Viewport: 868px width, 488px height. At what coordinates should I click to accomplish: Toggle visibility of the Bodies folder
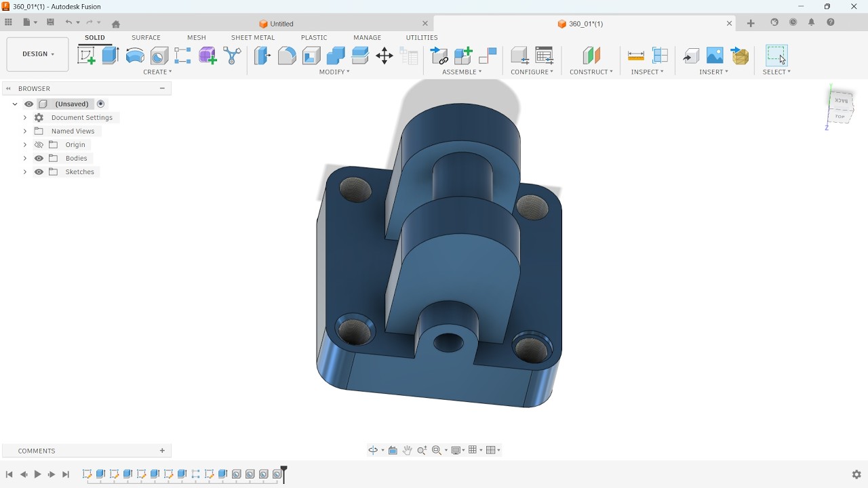click(x=39, y=158)
